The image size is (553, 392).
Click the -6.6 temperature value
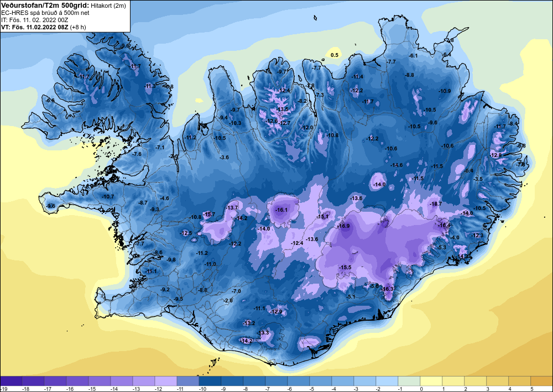50,101
